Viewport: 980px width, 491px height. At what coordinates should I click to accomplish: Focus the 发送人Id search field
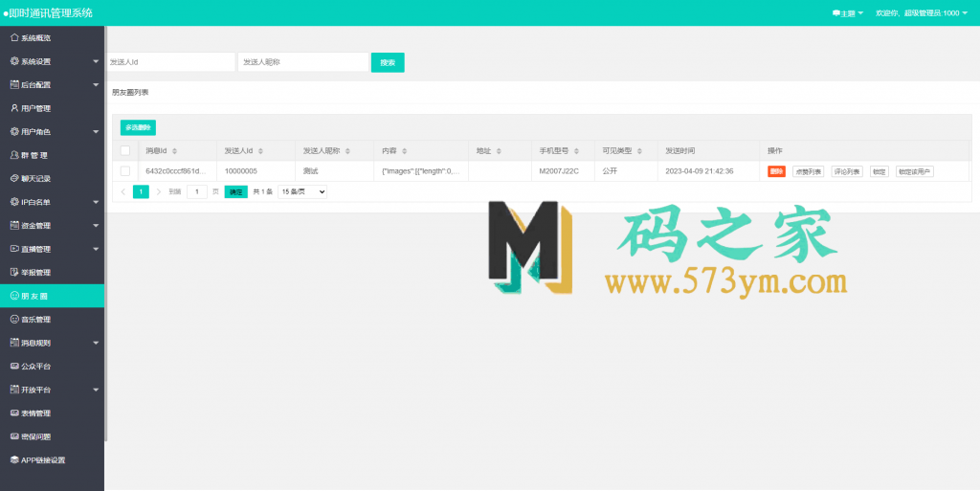click(170, 62)
